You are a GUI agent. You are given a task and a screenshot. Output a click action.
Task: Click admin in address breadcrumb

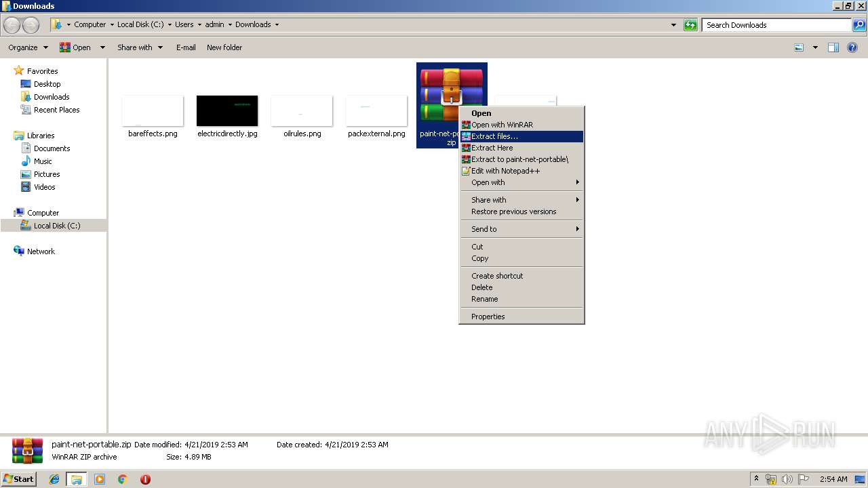tap(214, 24)
